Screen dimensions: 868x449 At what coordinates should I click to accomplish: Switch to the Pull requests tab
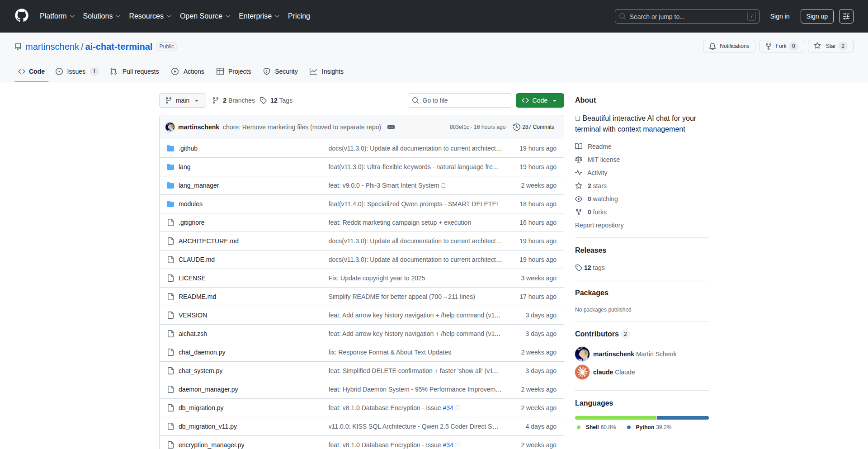[x=135, y=71]
